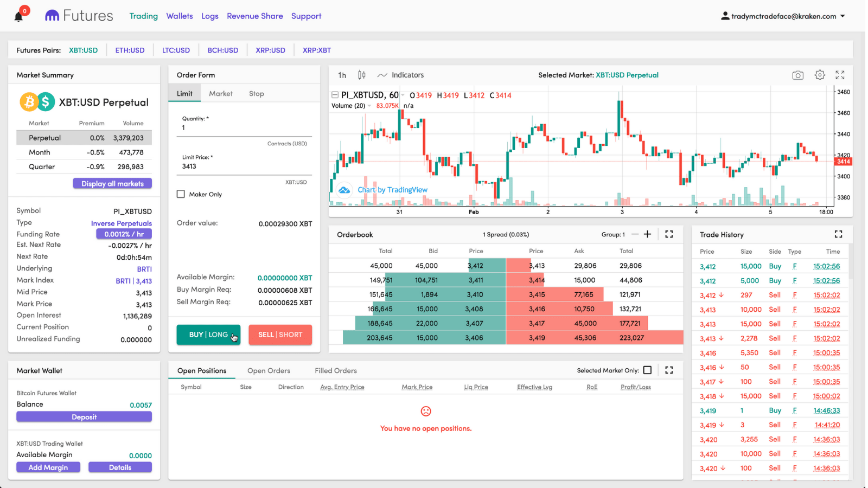This screenshot has width=868, height=488.
Task: Open the Revenue Share page
Action: pyautogui.click(x=255, y=16)
